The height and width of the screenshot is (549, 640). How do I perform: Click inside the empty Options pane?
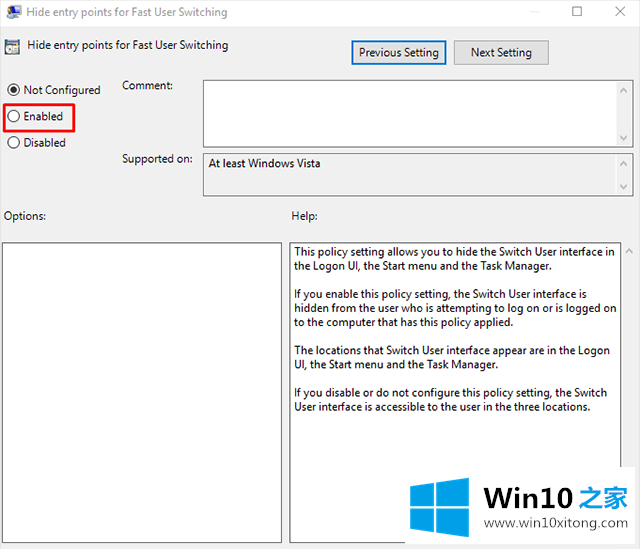[x=142, y=392]
